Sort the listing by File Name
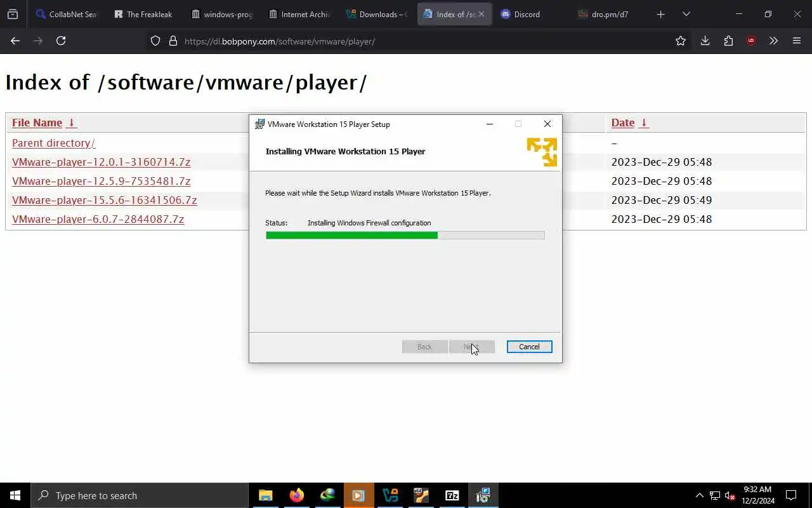The width and height of the screenshot is (812, 508). point(44,123)
